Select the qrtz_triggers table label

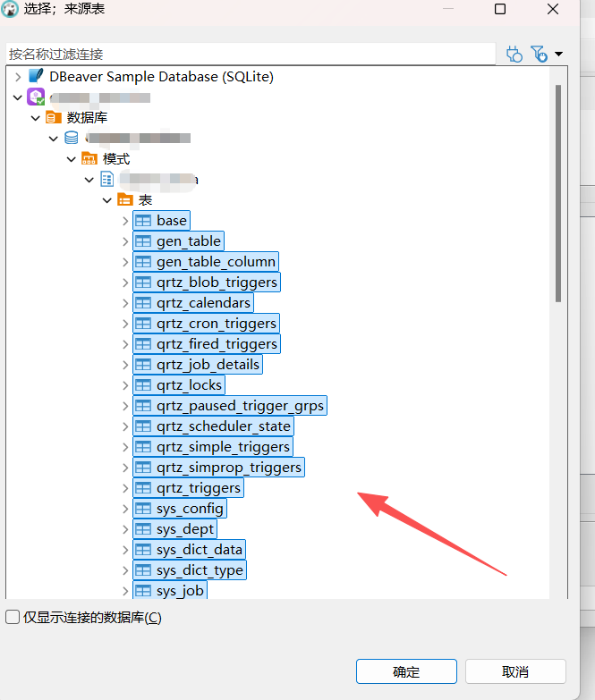(x=199, y=488)
